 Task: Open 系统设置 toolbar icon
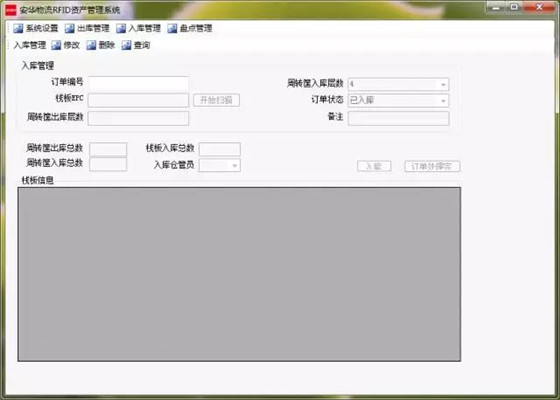pos(18,28)
